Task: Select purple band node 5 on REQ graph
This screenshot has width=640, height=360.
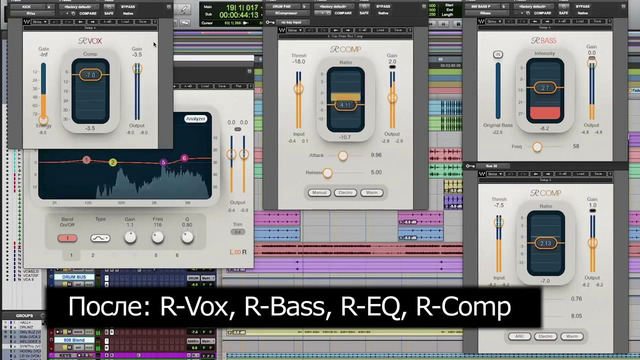Action: pyautogui.click(x=163, y=162)
